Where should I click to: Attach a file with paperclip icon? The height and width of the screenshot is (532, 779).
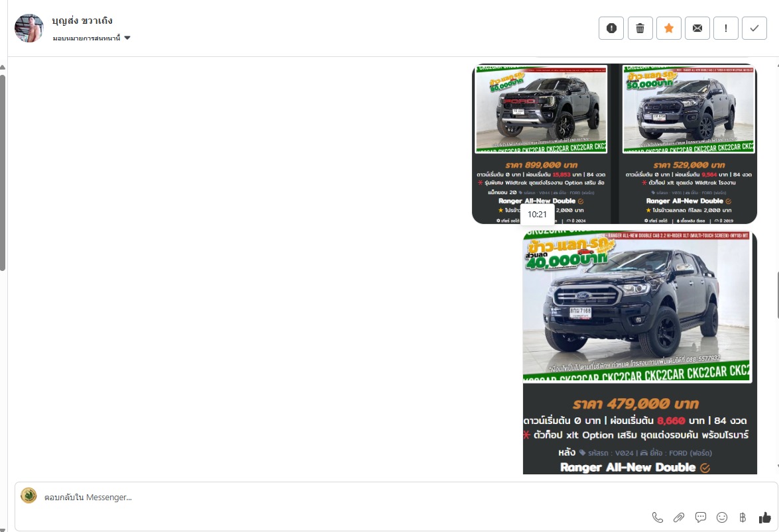point(679,517)
